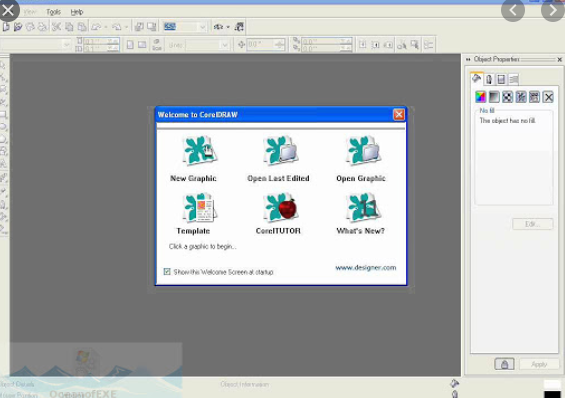Viewport: 565px width, 398px height.
Task: Close the Welcome to CorelDRAW dialog
Action: click(x=399, y=115)
